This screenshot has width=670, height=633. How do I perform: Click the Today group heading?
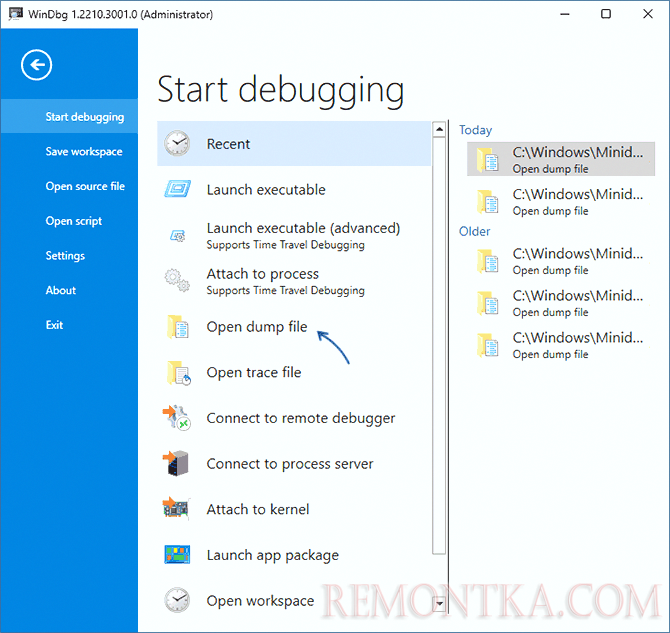click(x=475, y=130)
